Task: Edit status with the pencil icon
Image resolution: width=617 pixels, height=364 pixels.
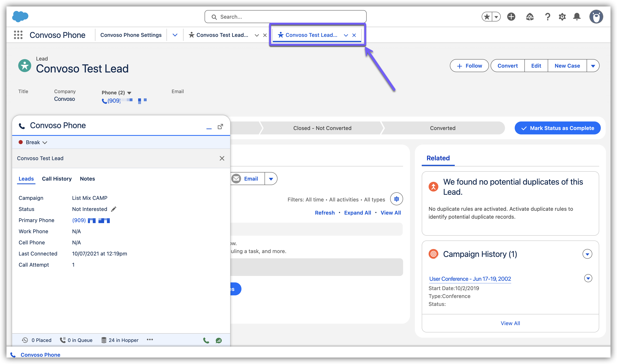Action: pyautogui.click(x=114, y=209)
